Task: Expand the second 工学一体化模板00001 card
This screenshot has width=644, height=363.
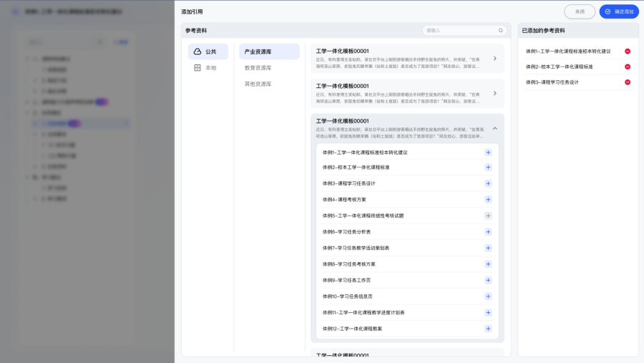Action: click(x=494, y=93)
